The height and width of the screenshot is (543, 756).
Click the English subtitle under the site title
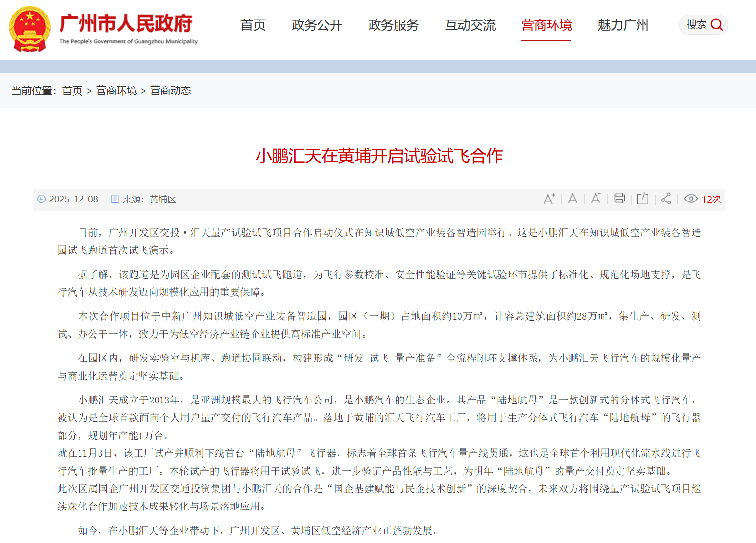pyautogui.click(x=128, y=41)
